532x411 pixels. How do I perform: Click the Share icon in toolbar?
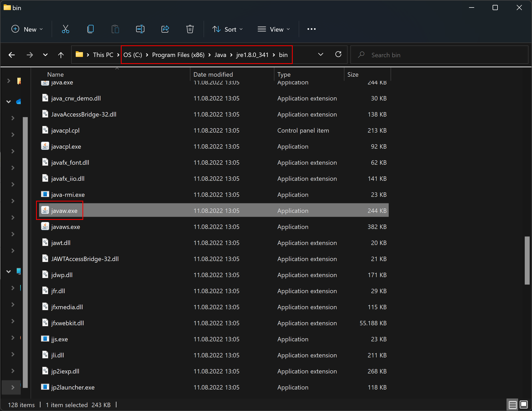tap(165, 29)
